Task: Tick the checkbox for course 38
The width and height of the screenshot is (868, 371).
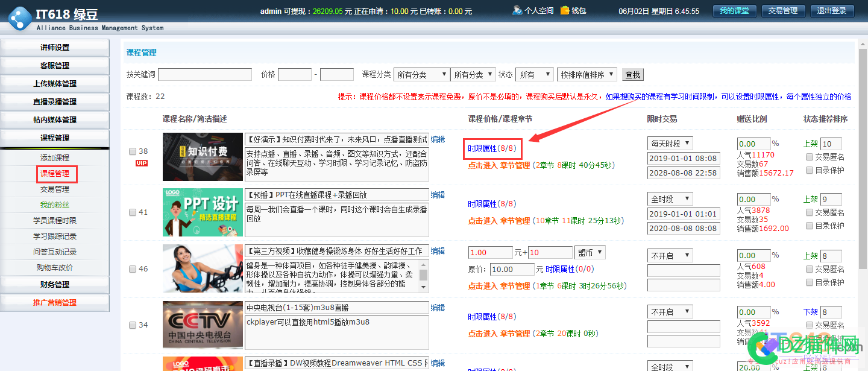Action: [133, 151]
